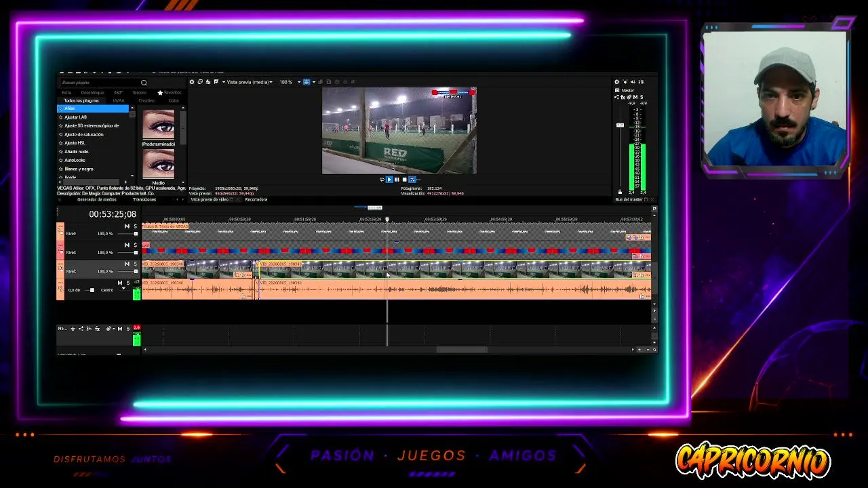Open preview project video properties gear icon
This screenshot has height=488, width=868.
point(192,82)
